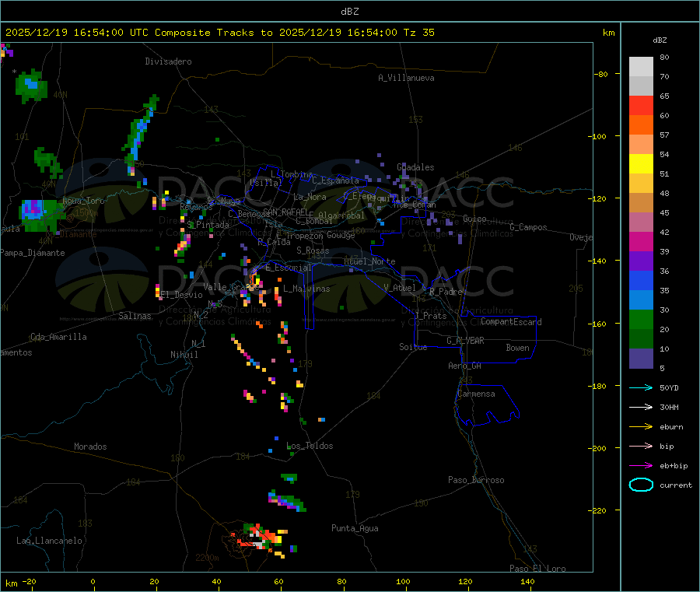
Task: Click the Lag.Llancanelo map label
Action: (x=50, y=541)
